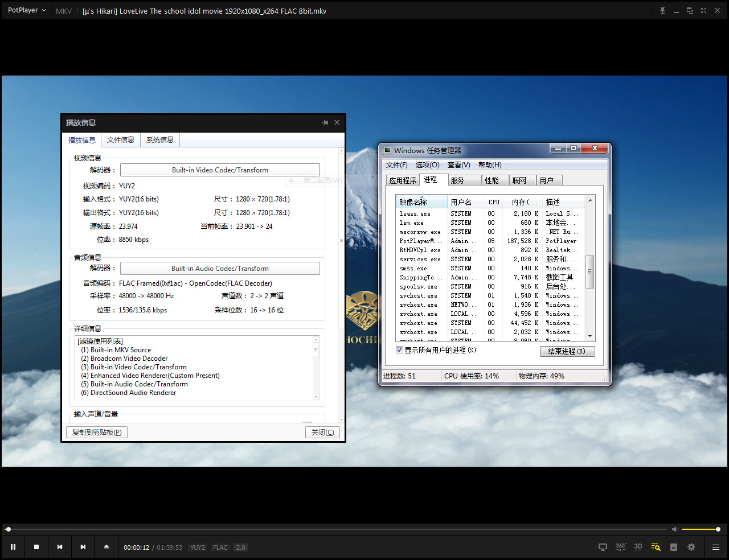Sort processes by 描述 column
This screenshot has width=729, height=560.
pyautogui.click(x=563, y=202)
